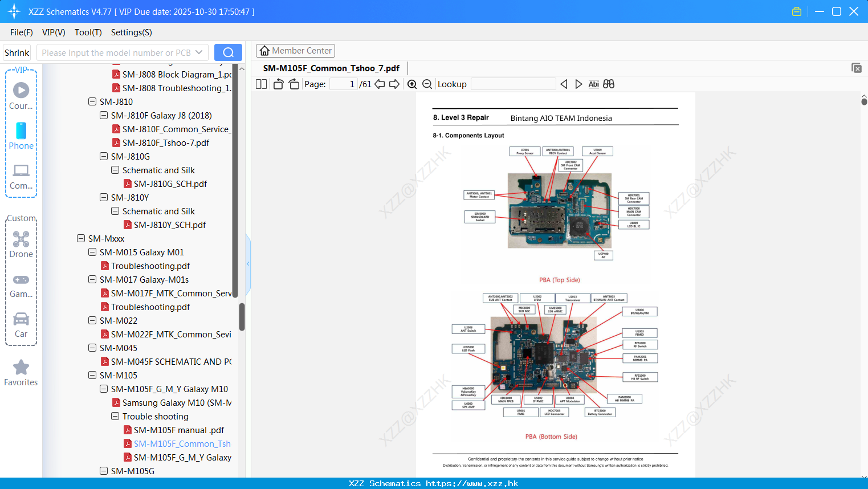The height and width of the screenshot is (489, 868).
Task: Click the PDF viewer scrollbar thumb
Action: tap(864, 101)
